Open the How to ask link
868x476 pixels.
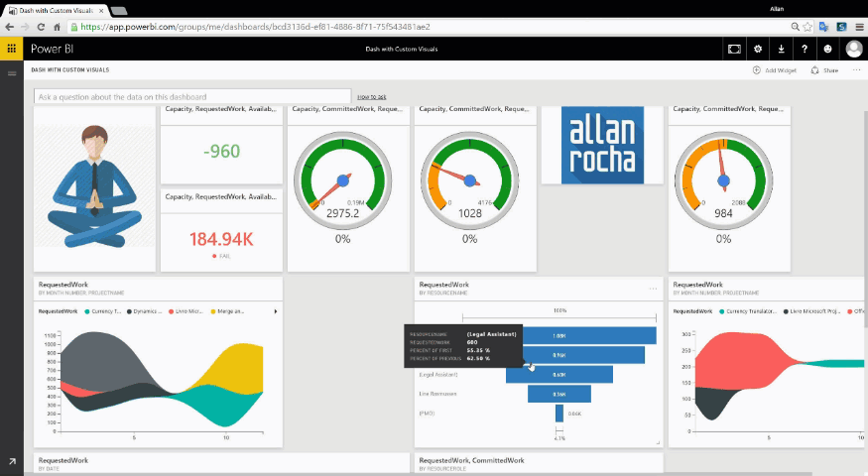[x=371, y=97]
